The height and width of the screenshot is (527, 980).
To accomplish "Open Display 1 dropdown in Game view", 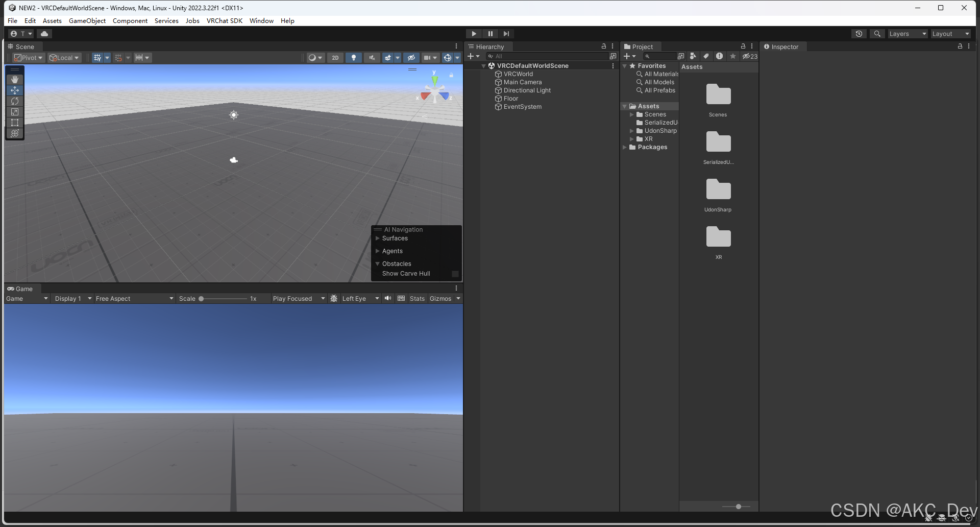I will coord(73,299).
